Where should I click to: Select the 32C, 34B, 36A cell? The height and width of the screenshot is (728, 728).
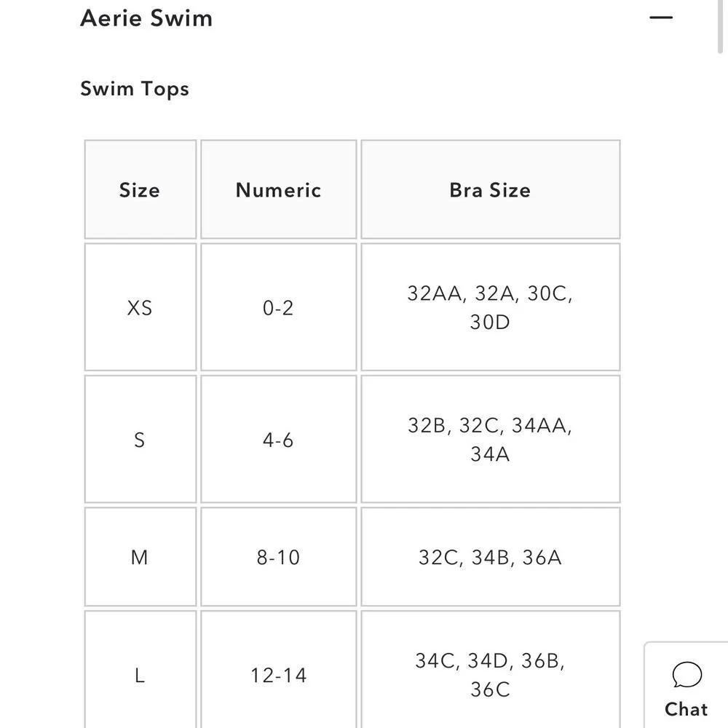pos(490,558)
